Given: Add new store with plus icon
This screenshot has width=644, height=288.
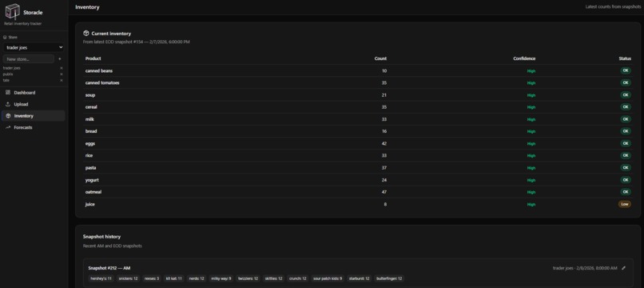Looking at the screenshot, I should coord(60,59).
